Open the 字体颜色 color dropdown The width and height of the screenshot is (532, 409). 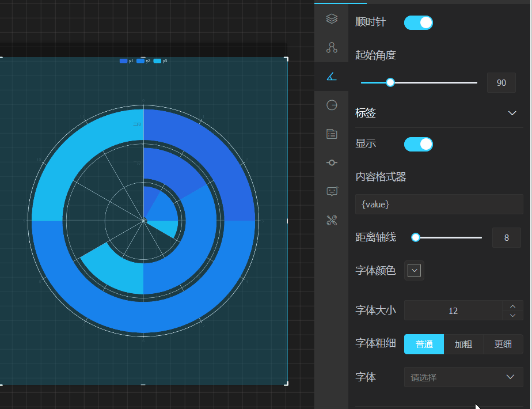point(414,271)
